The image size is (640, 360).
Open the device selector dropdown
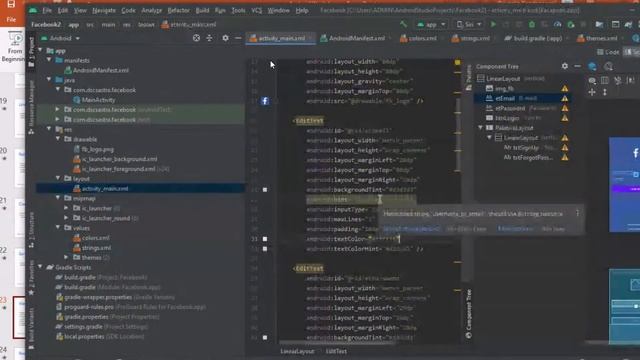pyautogui.click(x=469, y=24)
